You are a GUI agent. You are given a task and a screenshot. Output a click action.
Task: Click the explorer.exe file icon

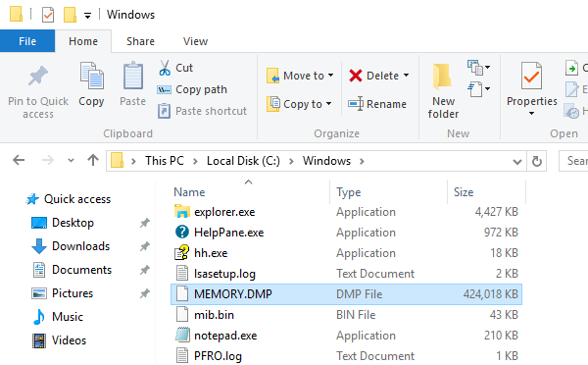(182, 211)
